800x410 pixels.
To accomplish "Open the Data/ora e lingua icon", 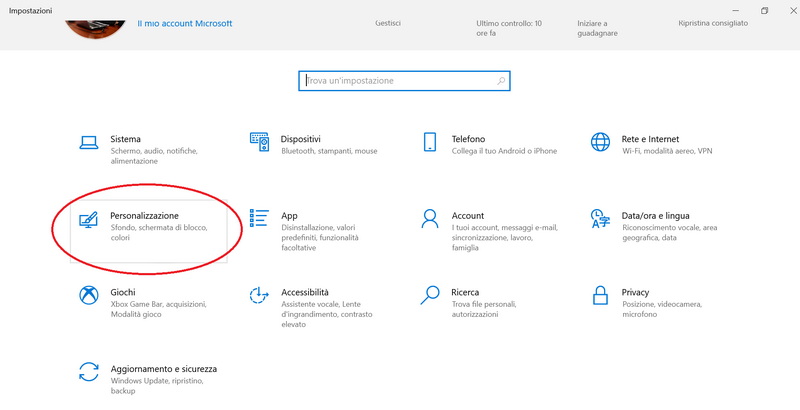I will (x=600, y=218).
